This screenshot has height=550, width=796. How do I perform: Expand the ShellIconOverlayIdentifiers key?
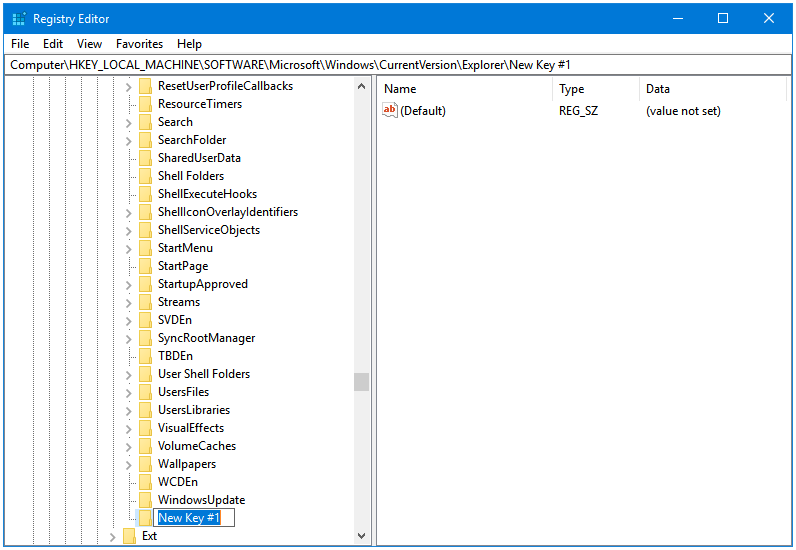click(x=128, y=213)
